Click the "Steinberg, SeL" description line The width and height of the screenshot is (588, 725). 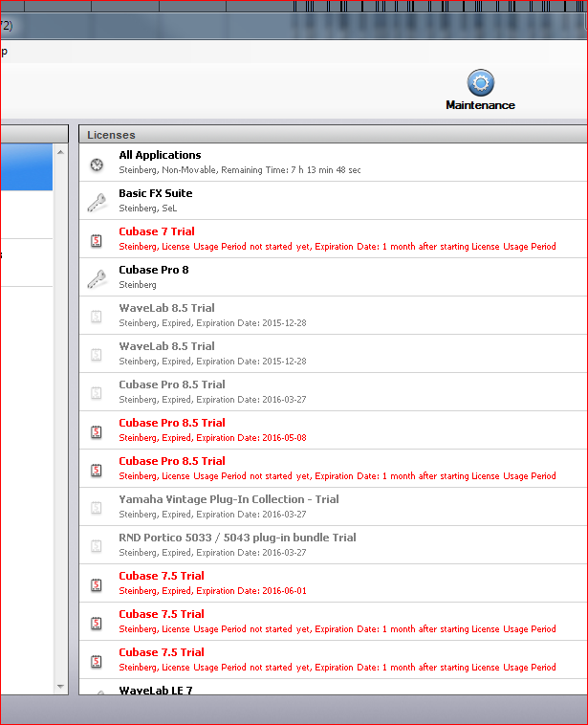[148, 209]
